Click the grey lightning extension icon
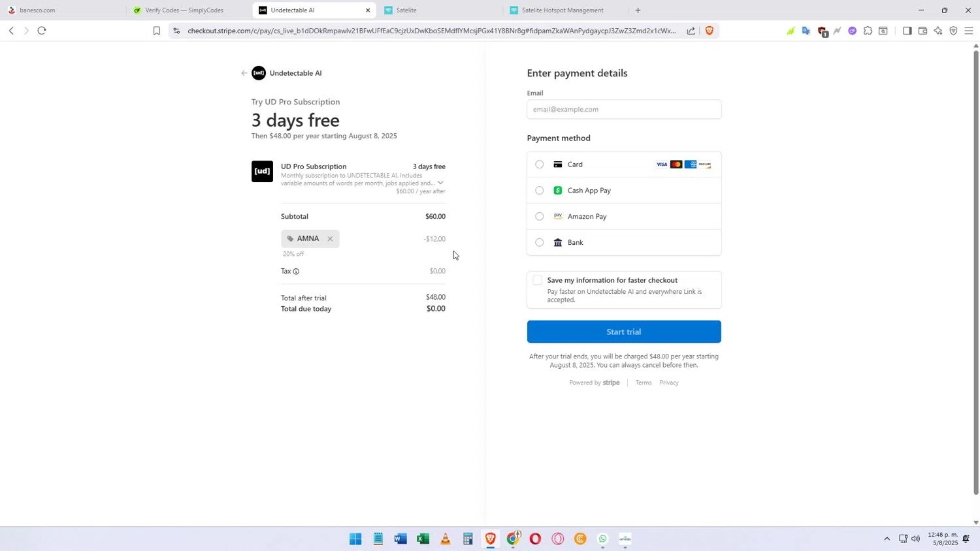Viewport: 980px width, 551px height. click(837, 31)
